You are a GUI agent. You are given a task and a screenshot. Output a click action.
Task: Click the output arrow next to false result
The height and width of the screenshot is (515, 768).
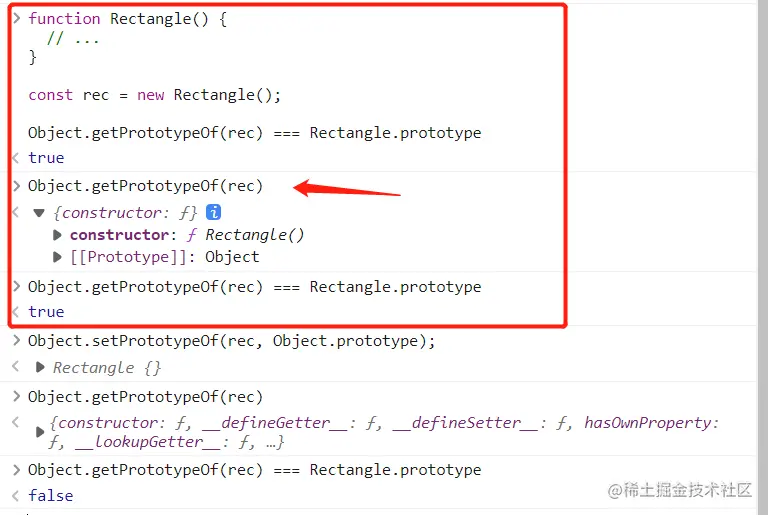point(16,495)
